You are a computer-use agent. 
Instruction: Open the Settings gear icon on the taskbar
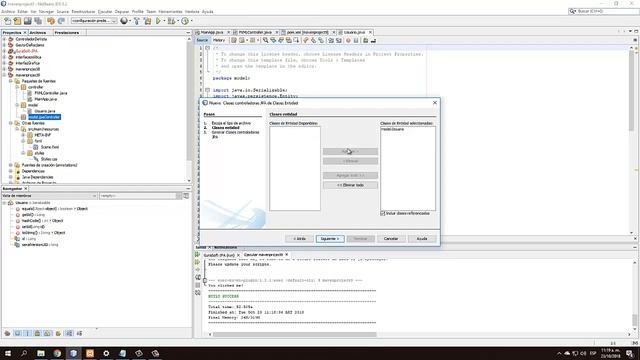[106, 353]
